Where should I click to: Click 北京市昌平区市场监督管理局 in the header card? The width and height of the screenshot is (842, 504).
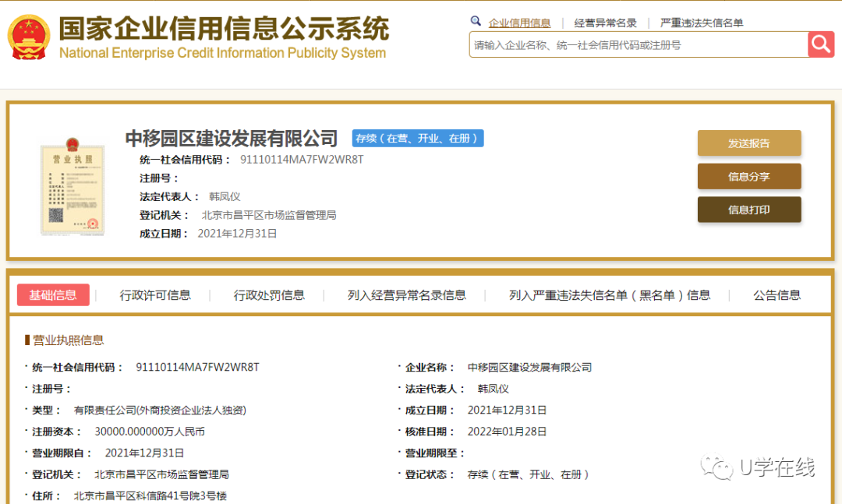point(268,215)
